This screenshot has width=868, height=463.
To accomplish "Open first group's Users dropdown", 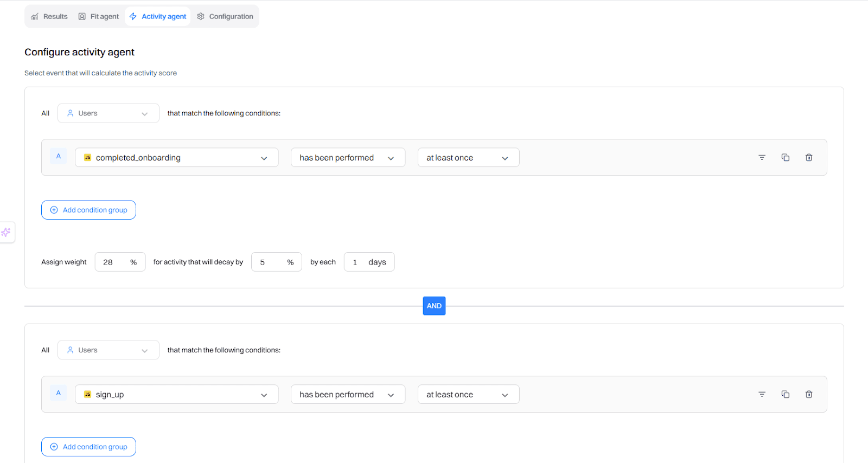I will pos(108,113).
